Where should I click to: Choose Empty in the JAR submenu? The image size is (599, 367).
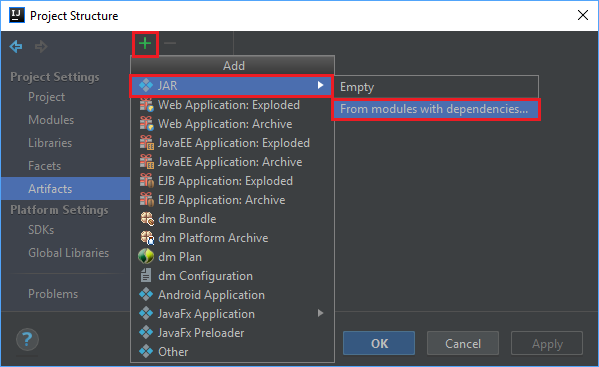(436, 87)
